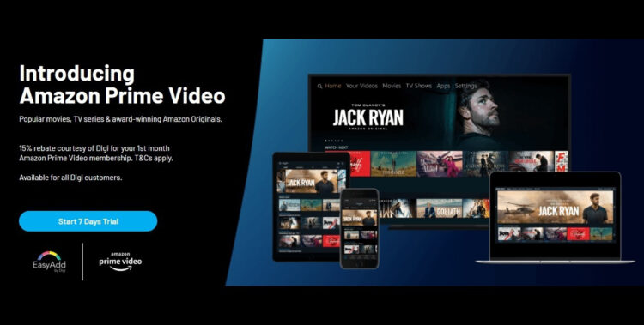
Task: Click the Jack Ryan banner on the laptop
Action: click(556, 207)
